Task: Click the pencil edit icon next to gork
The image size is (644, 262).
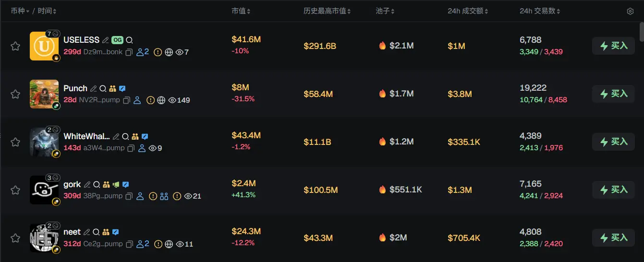Action: tap(87, 185)
